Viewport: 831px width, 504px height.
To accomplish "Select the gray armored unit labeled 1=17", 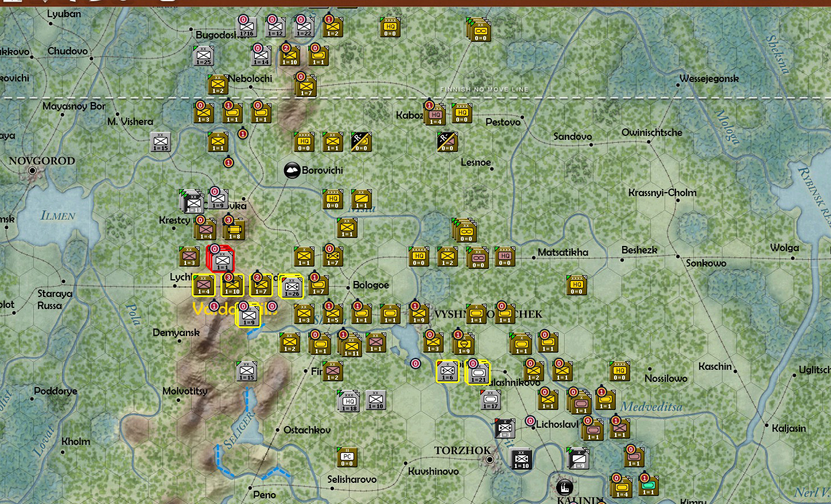I will click(491, 400).
